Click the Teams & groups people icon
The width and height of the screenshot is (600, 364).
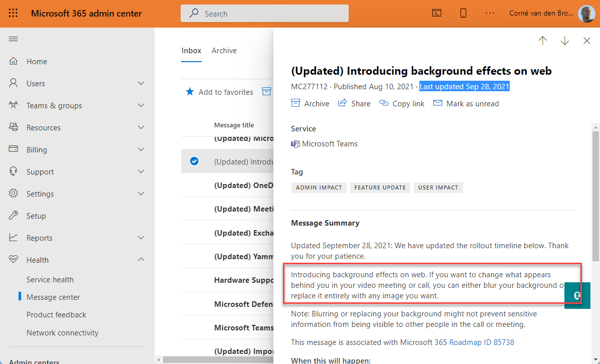coord(14,105)
